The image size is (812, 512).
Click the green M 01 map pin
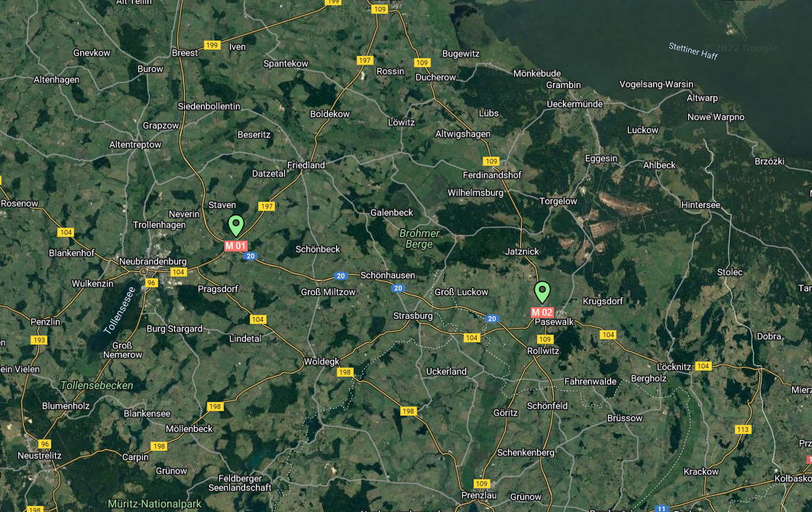coord(235,226)
